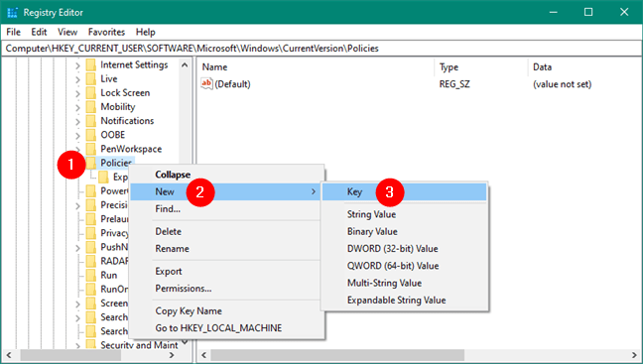Screen dimensions: 643x364
Task: Click the REG_SZ type cell
Action: coord(454,84)
